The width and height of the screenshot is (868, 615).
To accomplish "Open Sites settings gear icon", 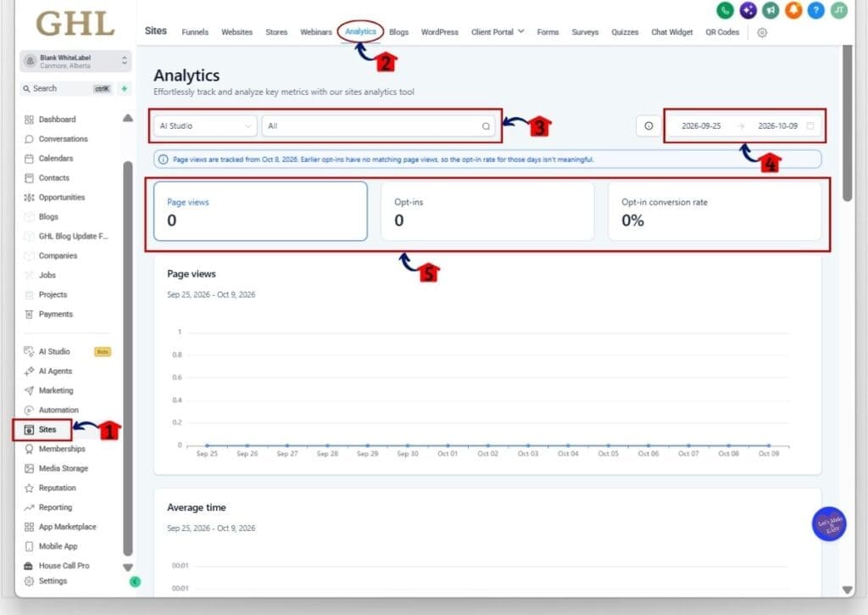I will click(762, 33).
